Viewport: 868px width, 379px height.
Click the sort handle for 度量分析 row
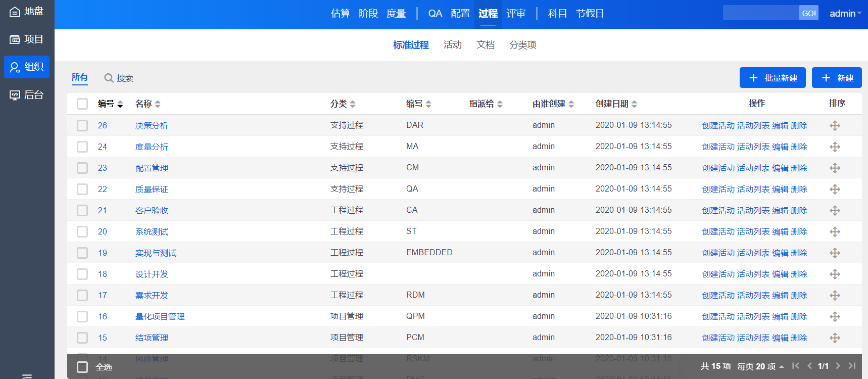(835, 147)
